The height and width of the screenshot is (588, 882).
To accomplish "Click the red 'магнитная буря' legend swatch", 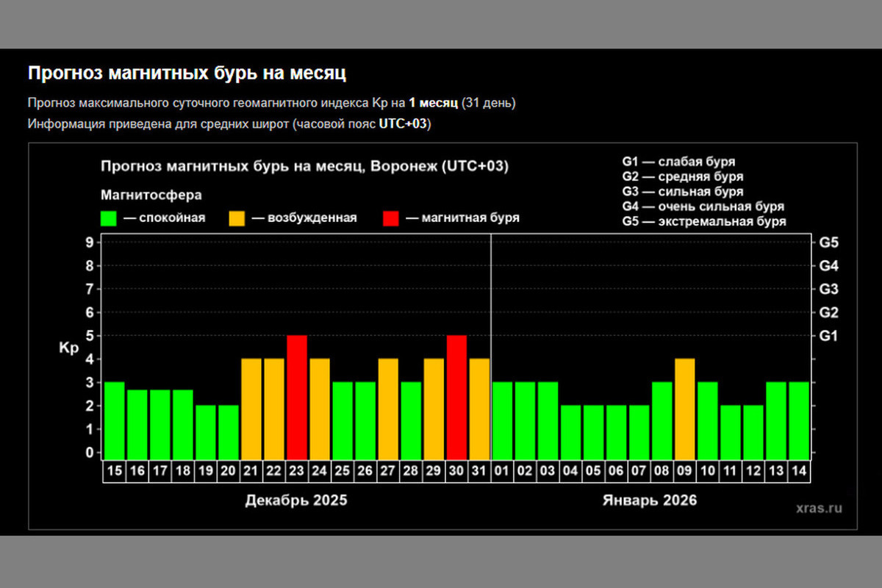I will 391,218.
